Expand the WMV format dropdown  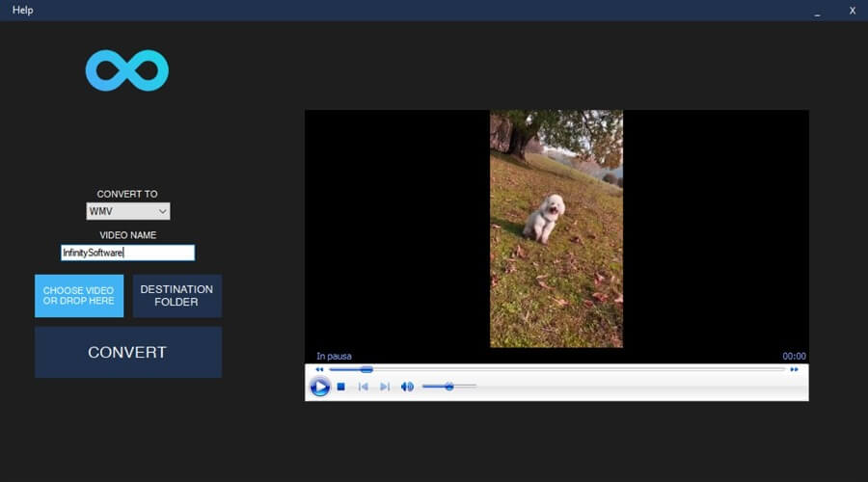[128, 211]
